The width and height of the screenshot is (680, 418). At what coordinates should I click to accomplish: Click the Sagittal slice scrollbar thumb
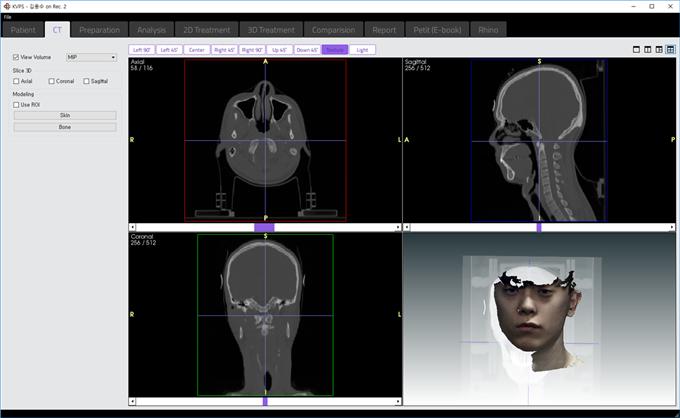point(539,227)
